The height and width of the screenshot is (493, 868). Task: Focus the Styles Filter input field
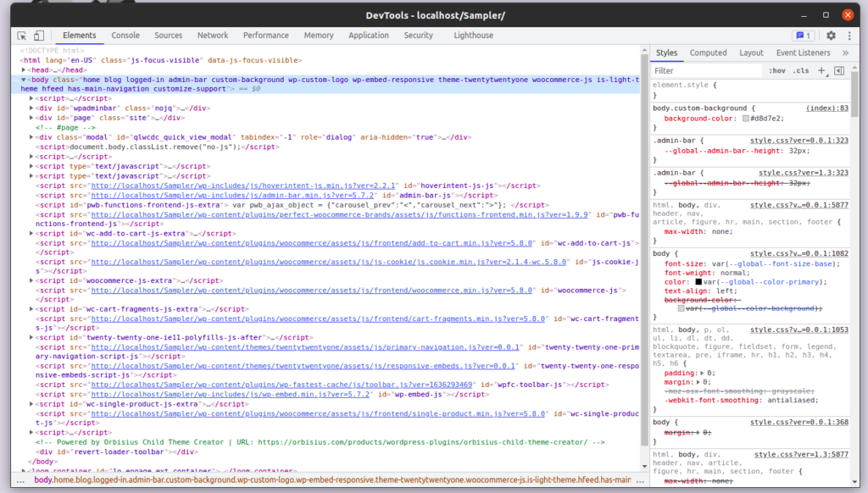[706, 71]
